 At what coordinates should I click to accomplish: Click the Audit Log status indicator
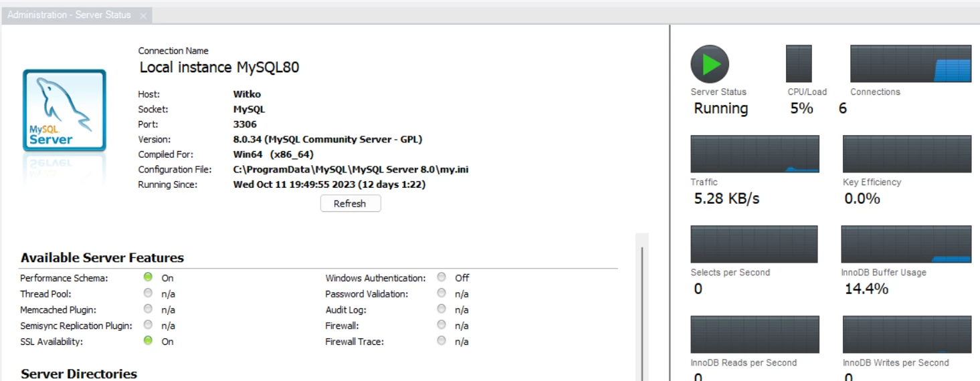pyautogui.click(x=442, y=309)
